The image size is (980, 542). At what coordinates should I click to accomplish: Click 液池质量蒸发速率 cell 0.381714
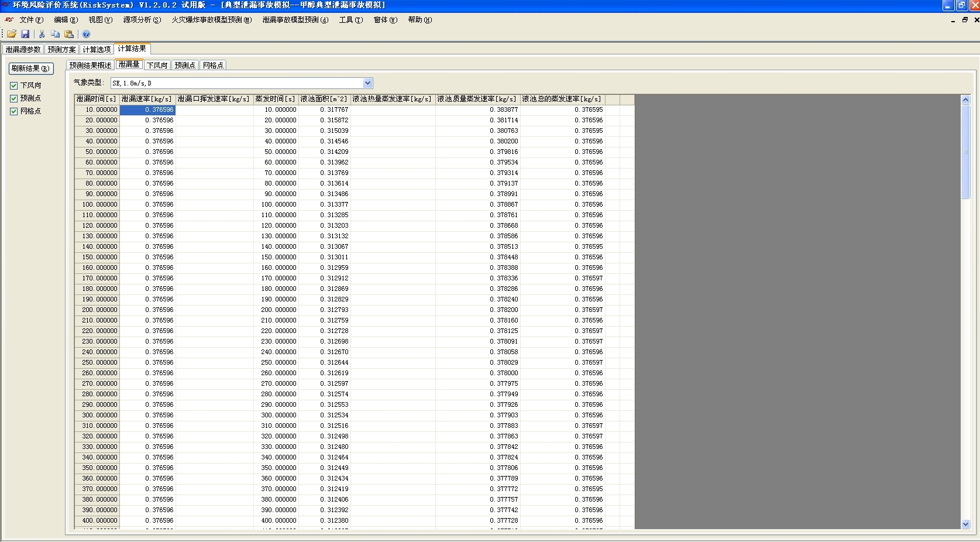pyautogui.click(x=477, y=121)
